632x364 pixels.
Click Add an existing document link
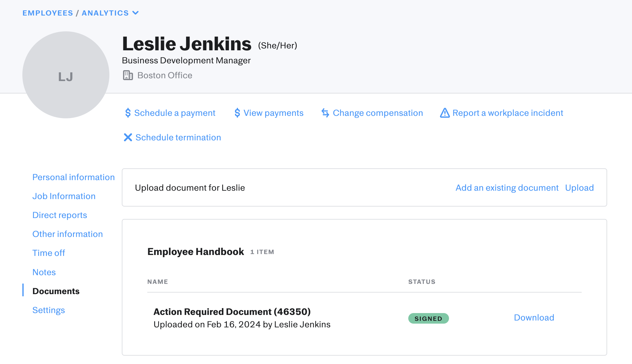(507, 188)
